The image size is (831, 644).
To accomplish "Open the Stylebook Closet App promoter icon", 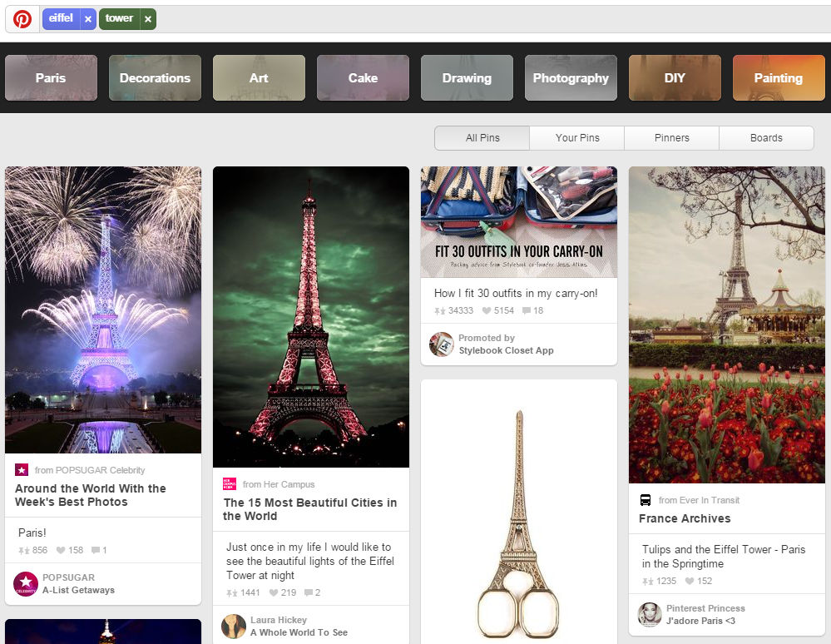I will (441, 344).
